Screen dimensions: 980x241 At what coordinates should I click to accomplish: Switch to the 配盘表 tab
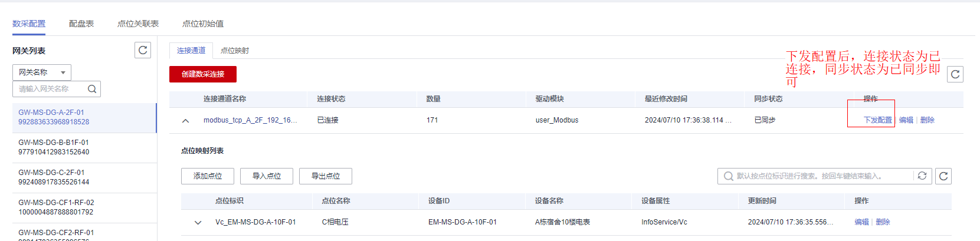(x=81, y=24)
